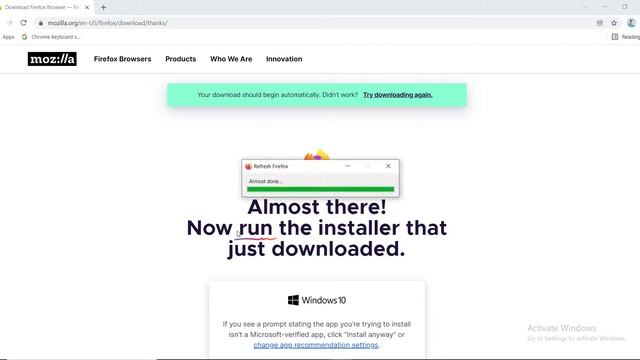Click the address bar URL field
Screen dimensions: 640x360
pyautogui.click(x=314, y=23)
